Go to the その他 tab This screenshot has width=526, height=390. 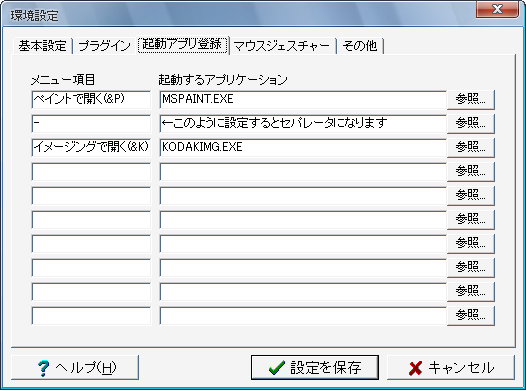tap(360, 46)
